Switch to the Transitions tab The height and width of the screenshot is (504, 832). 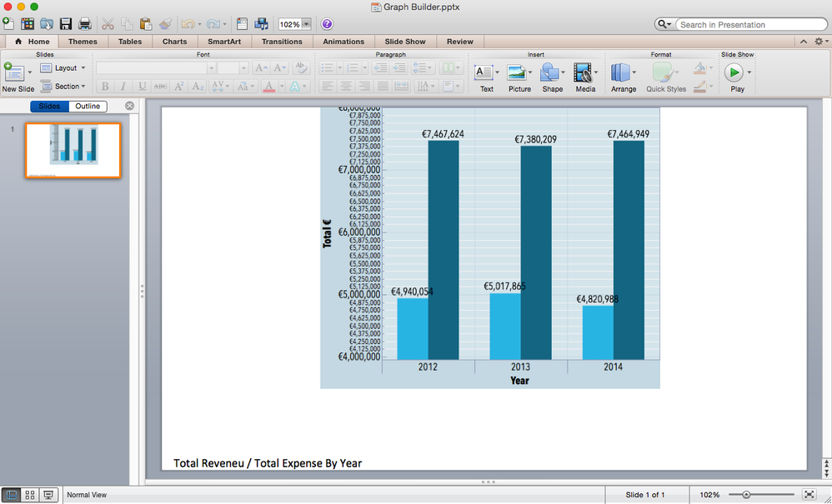(x=282, y=42)
